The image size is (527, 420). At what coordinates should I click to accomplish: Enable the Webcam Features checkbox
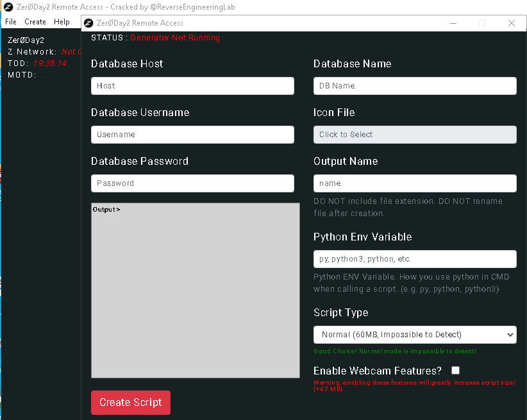pyautogui.click(x=455, y=370)
